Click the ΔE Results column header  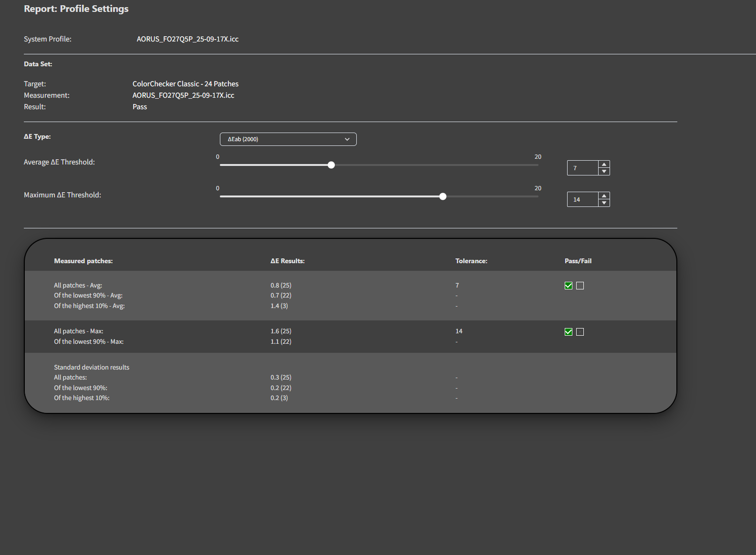tap(288, 261)
